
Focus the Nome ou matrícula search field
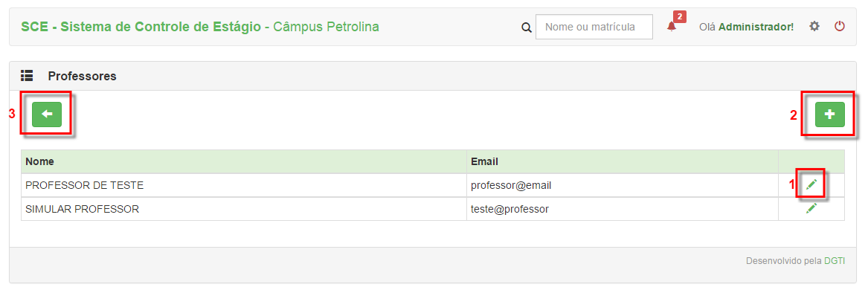pos(594,27)
